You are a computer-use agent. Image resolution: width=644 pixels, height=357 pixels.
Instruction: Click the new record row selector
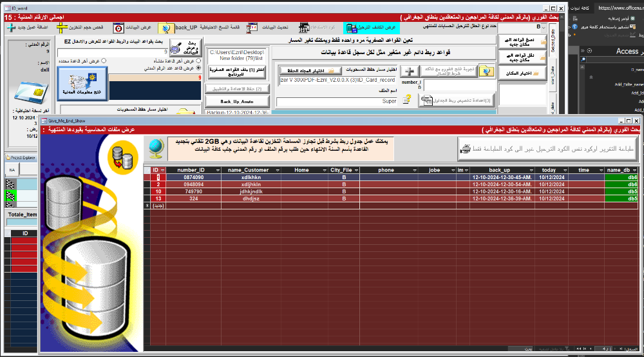(x=147, y=206)
